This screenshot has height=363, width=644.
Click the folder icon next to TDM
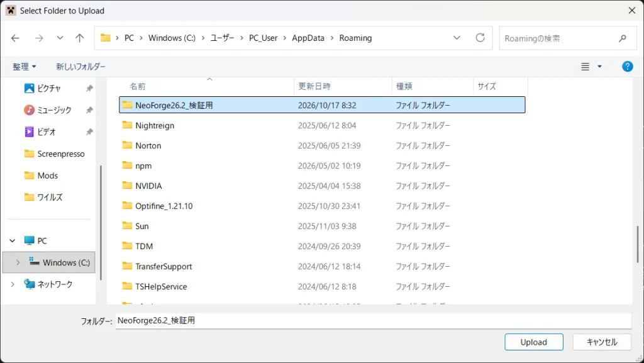(x=127, y=245)
